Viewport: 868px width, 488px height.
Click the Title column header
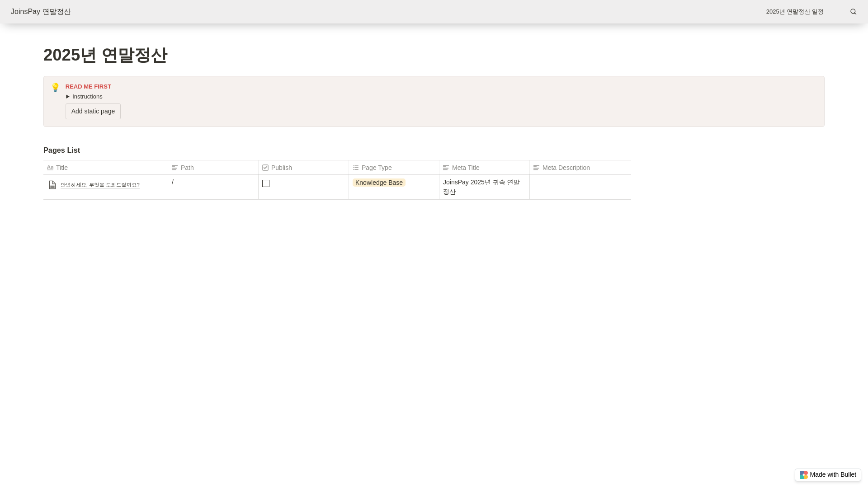click(105, 168)
